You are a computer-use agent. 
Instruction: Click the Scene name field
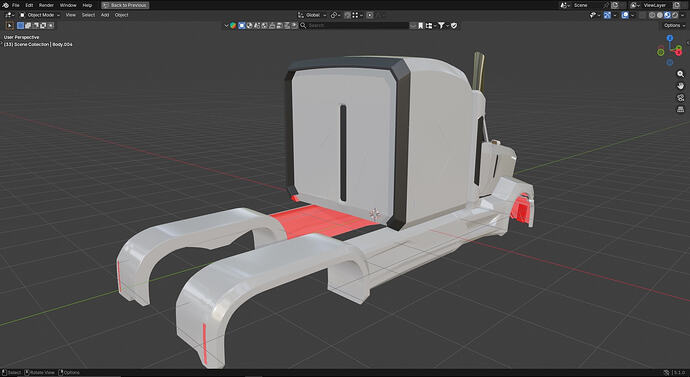coord(584,5)
